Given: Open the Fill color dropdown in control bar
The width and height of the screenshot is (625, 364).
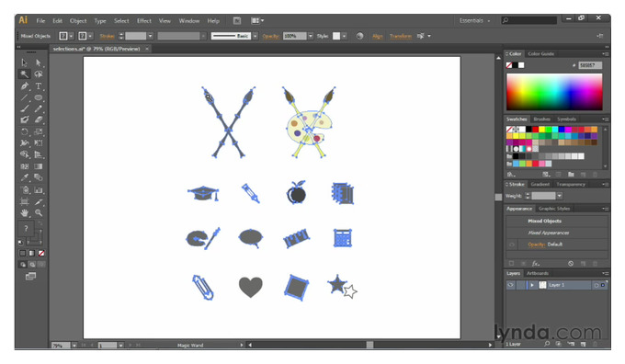Looking at the screenshot, I should (71, 36).
